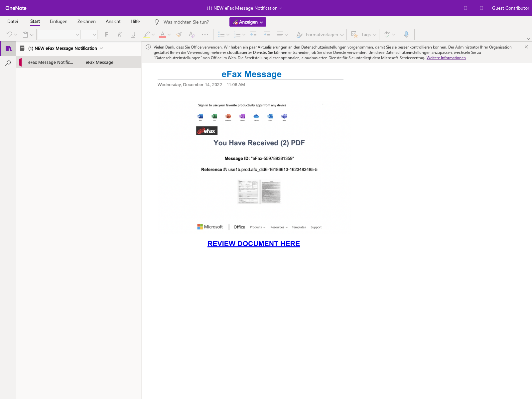This screenshot has height=399, width=532.
Task: Click the spell check abc icon
Action: click(x=387, y=34)
